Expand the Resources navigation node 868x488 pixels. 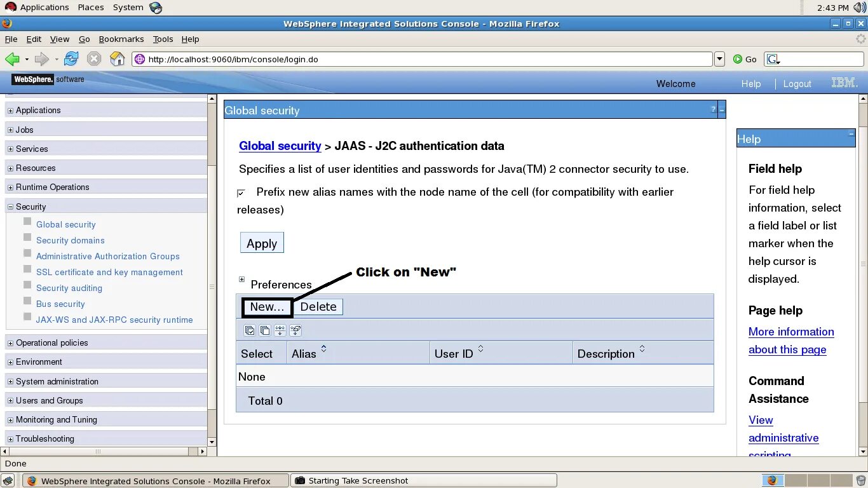10,168
